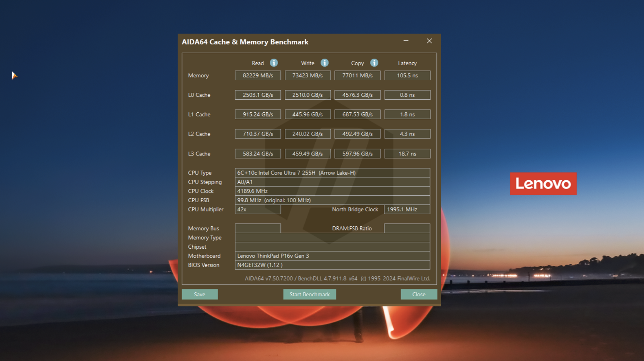
Task: Click the Close button at bottom right
Action: [418, 294]
